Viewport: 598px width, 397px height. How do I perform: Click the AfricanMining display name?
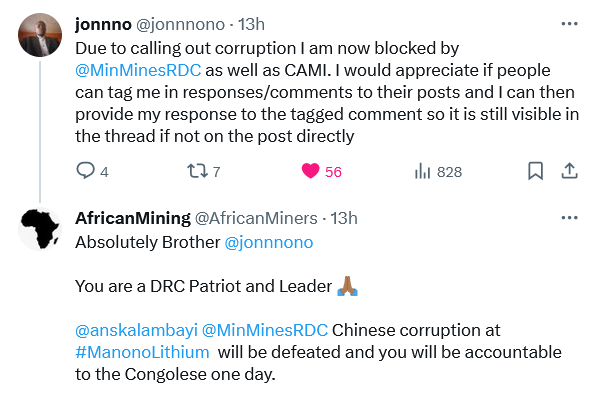pos(133,218)
